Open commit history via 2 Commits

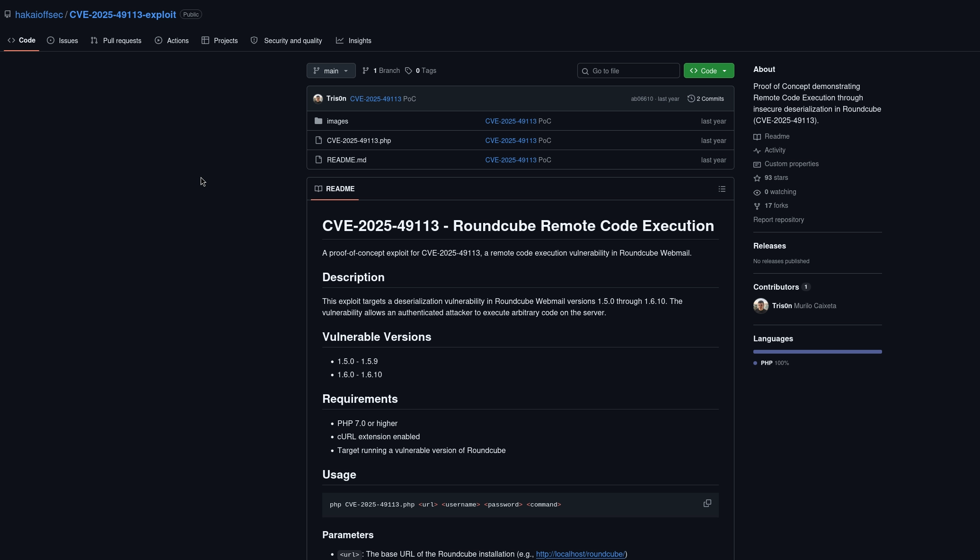706,99
